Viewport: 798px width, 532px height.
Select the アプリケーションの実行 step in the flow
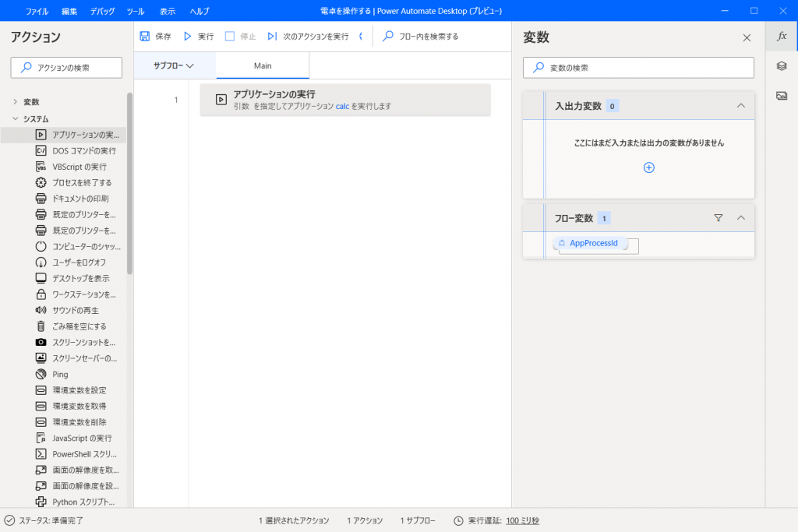point(345,100)
